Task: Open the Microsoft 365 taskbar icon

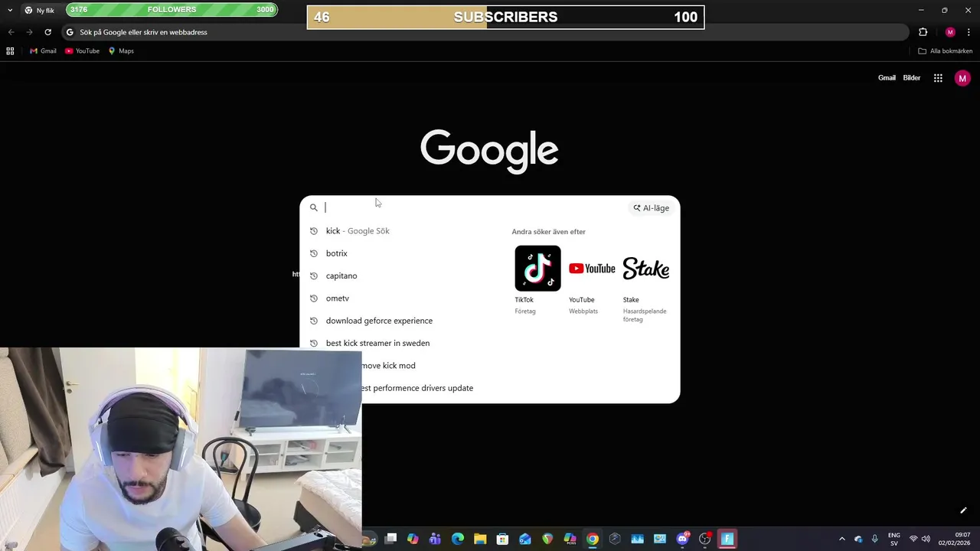Action: (x=570, y=539)
